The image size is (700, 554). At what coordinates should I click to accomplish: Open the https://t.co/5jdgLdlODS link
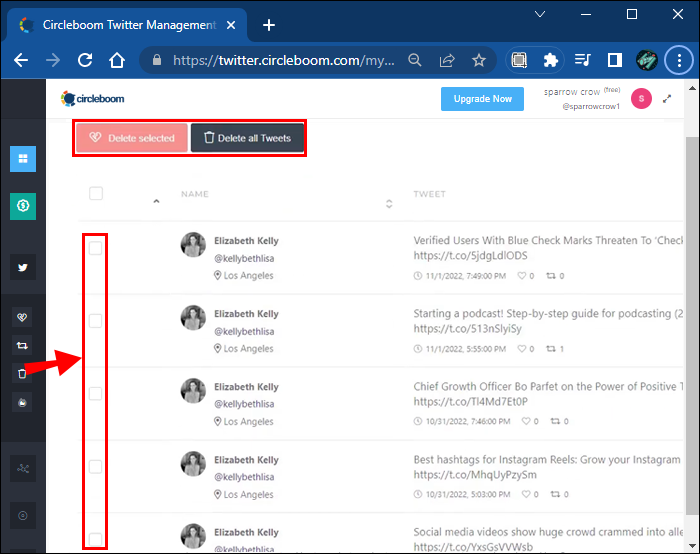pyautogui.click(x=470, y=255)
